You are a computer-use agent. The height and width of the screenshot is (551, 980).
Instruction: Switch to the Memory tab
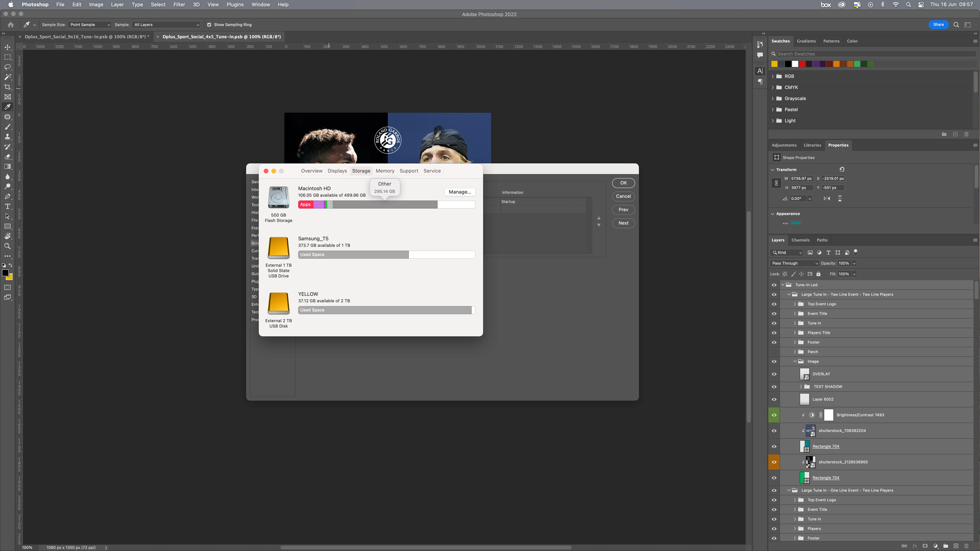click(x=385, y=171)
